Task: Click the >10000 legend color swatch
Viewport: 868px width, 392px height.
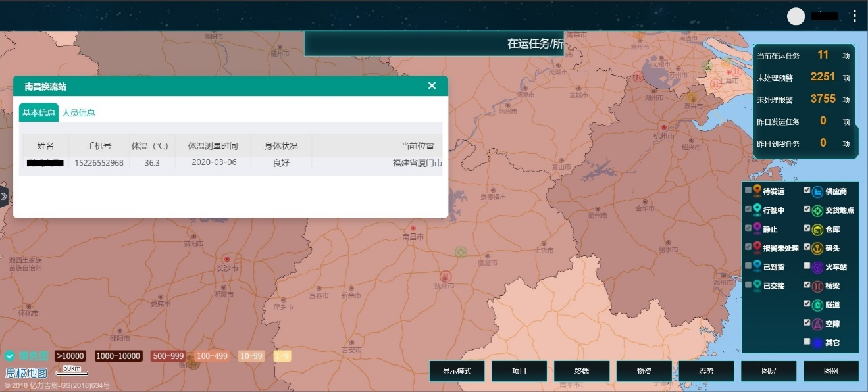Action: coord(70,356)
